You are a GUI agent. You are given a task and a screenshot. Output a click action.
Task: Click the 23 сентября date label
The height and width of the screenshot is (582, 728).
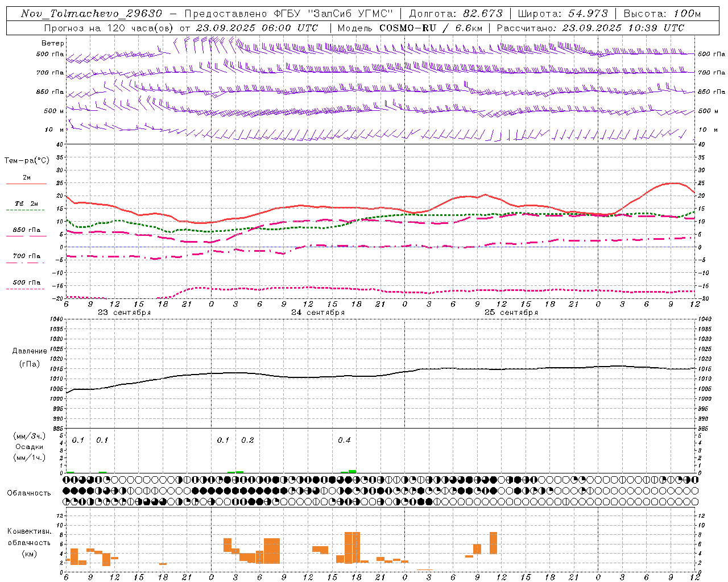[124, 313]
